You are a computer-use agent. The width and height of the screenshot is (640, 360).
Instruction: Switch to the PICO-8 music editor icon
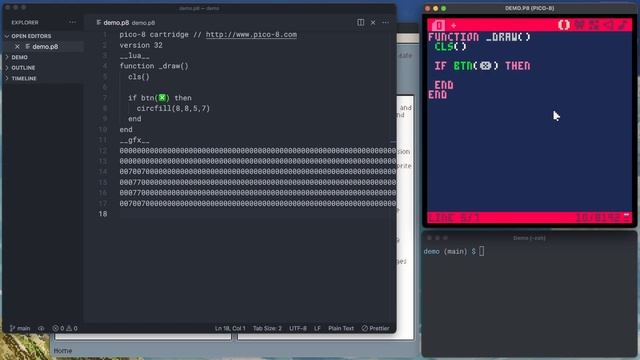tap(623, 25)
